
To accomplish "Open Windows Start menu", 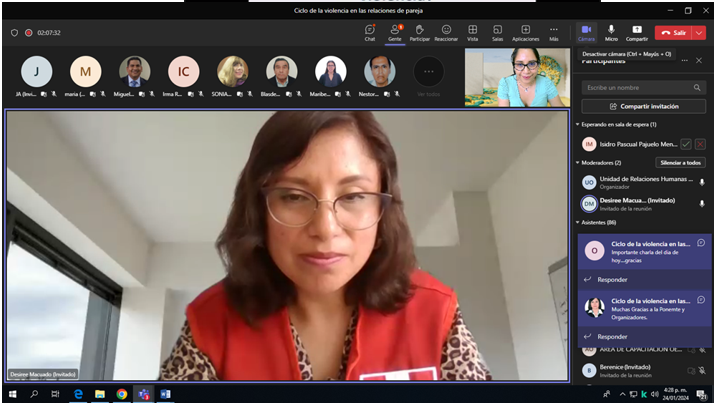I will click(x=12, y=394).
